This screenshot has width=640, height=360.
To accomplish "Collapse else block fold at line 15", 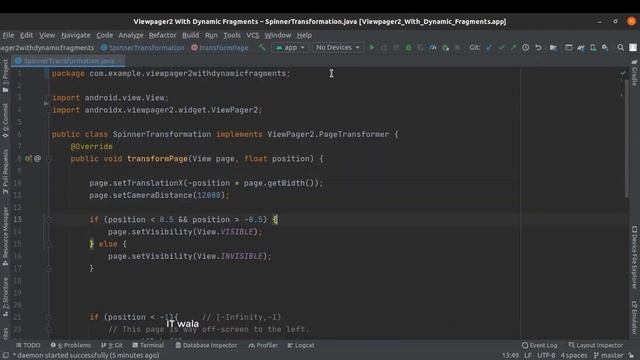I will (x=48, y=244).
